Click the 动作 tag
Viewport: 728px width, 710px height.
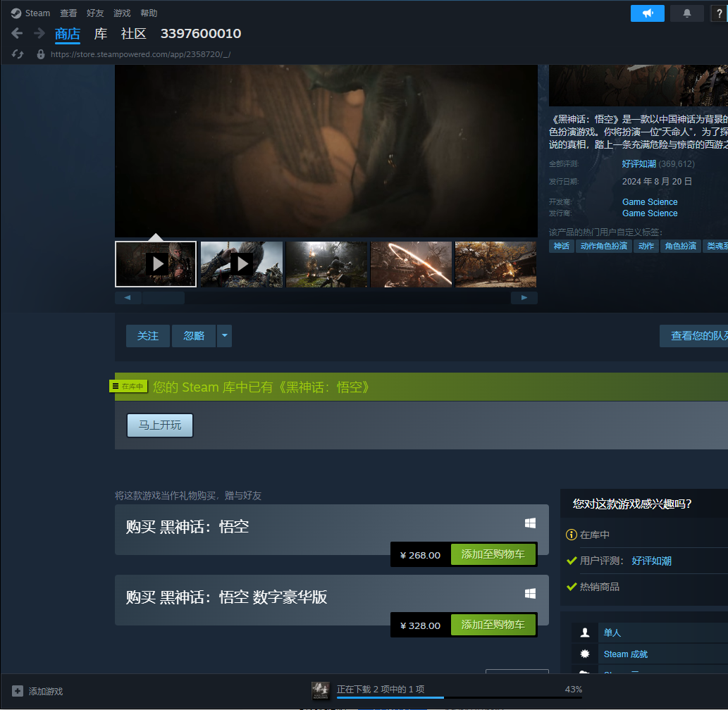click(x=646, y=246)
